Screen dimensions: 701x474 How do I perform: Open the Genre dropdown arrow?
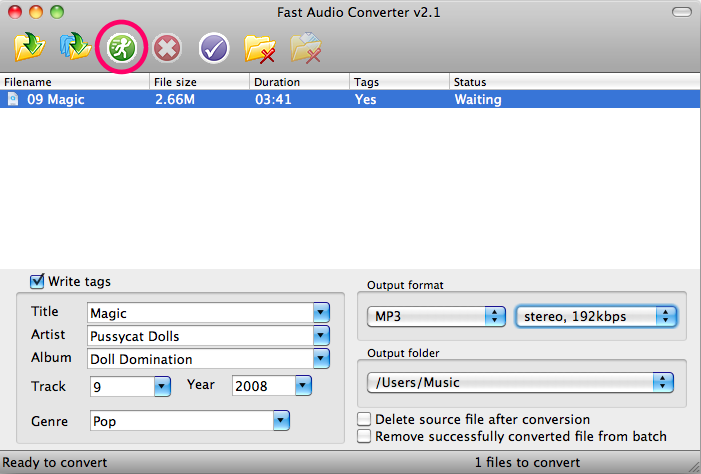(x=281, y=420)
